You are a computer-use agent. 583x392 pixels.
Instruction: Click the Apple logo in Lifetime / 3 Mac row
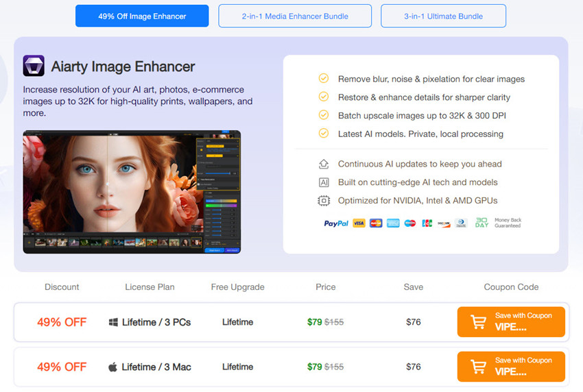pyautogui.click(x=112, y=367)
